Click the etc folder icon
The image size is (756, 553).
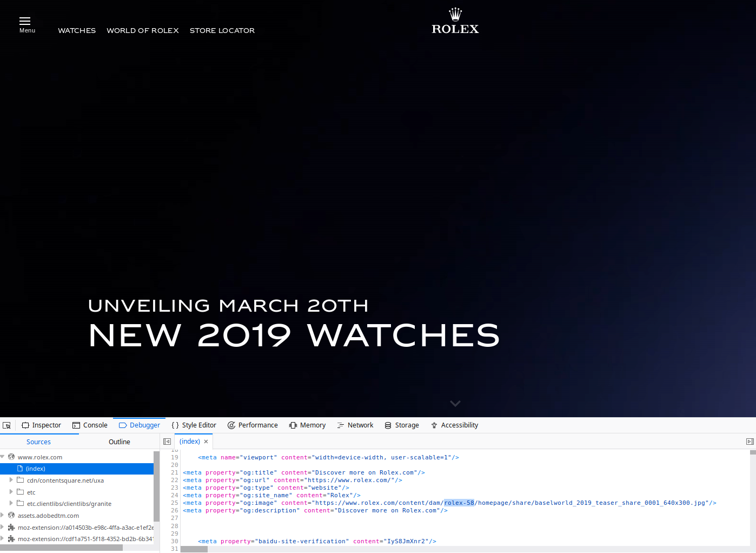click(x=20, y=492)
